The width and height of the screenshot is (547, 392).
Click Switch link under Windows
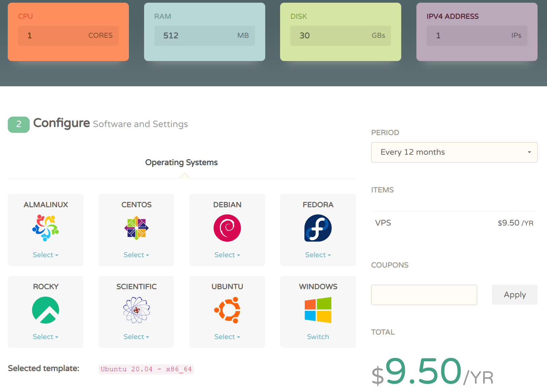(318, 337)
